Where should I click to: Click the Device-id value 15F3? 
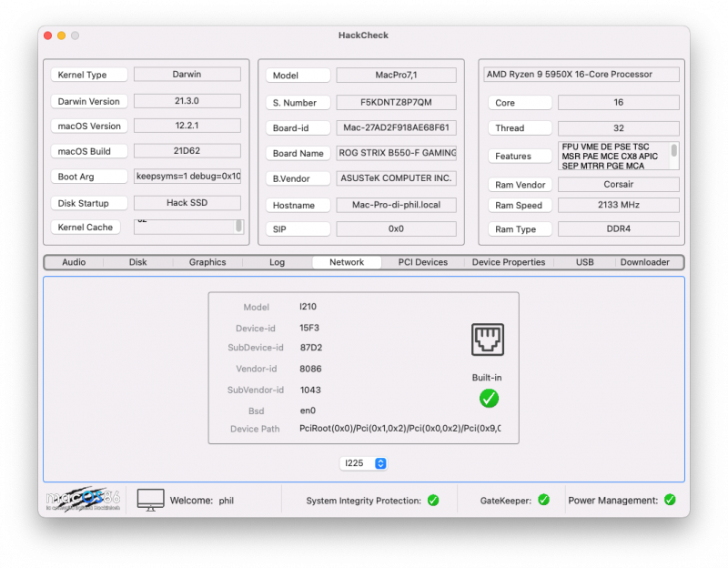pos(309,328)
